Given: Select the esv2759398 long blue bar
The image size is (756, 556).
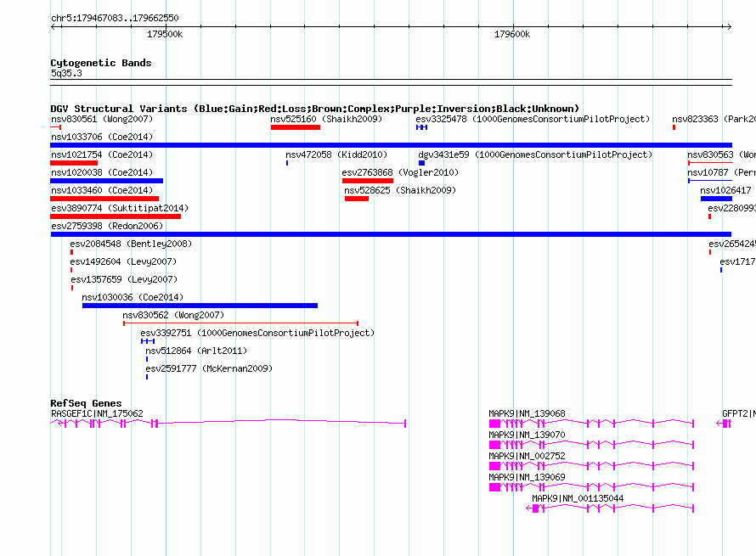Looking at the screenshot, I should (x=391, y=234).
